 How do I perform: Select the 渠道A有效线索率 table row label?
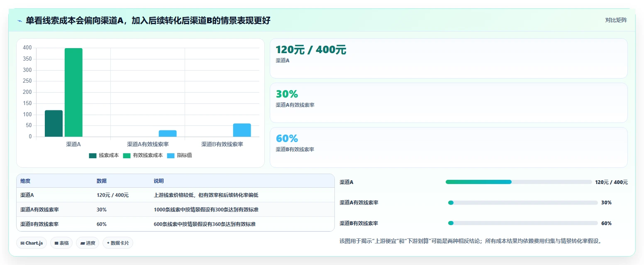pyautogui.click(x=39, y=210)
